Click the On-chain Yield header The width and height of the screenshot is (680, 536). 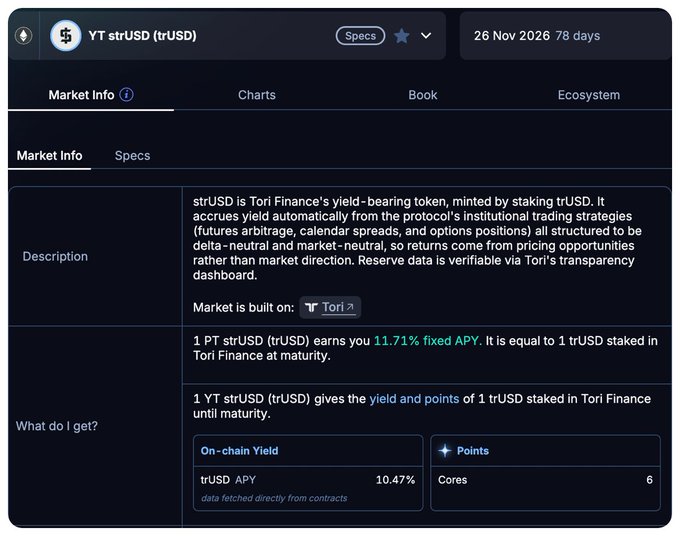pyautogui.click(x=239, y=451)
